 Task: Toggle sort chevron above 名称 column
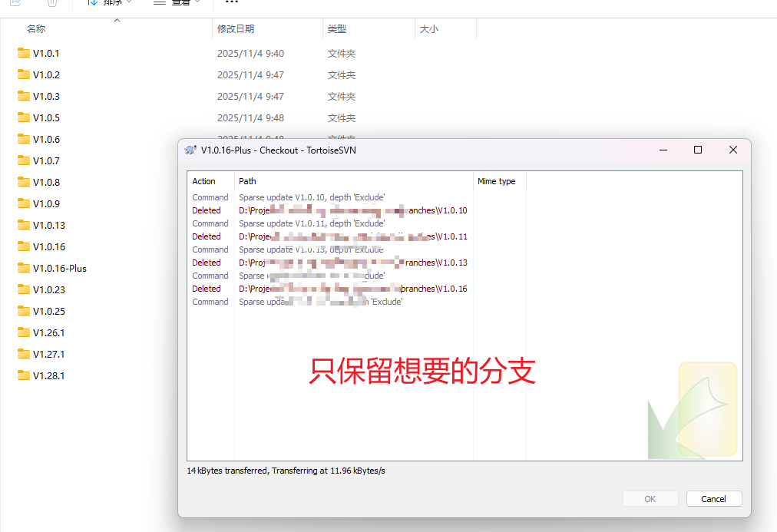pyautogui.click(x=117, y=20)
